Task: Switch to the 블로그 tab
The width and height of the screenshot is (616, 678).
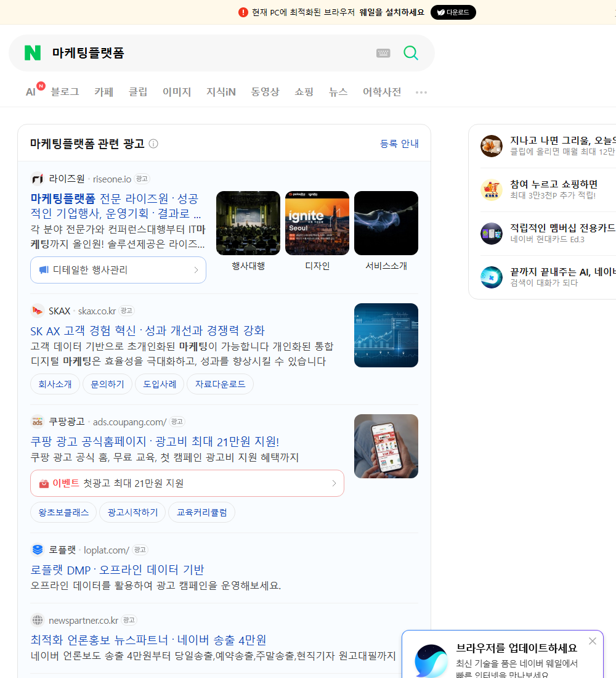Action: (x=65, y=92)
